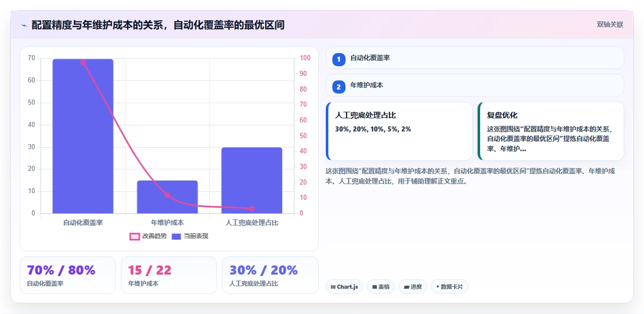
Task: Open the 复盘优化 card title
Action: [502, 115]
